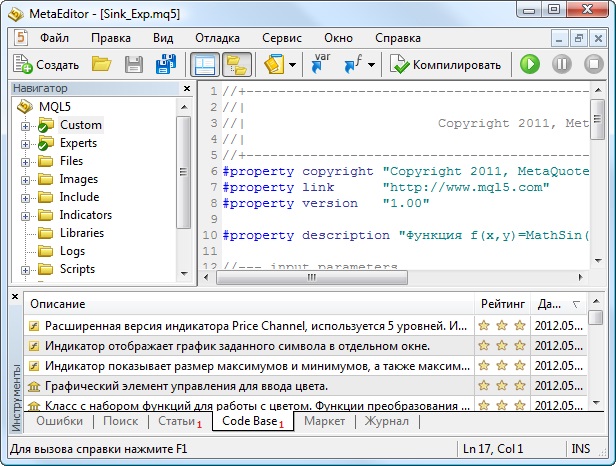
Task: Select the Experts folder in Navigator
Action: [78, 143]
